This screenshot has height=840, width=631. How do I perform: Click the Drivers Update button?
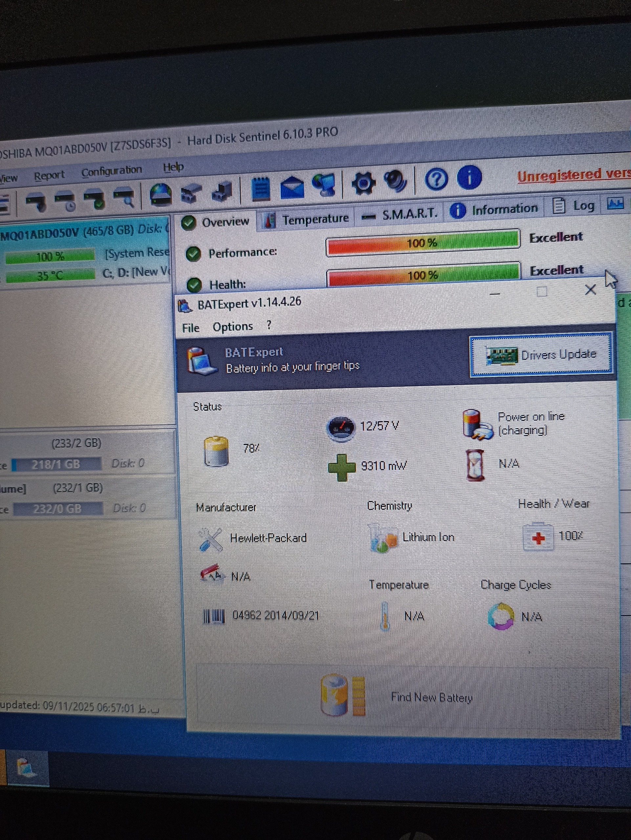click(541, 355)
